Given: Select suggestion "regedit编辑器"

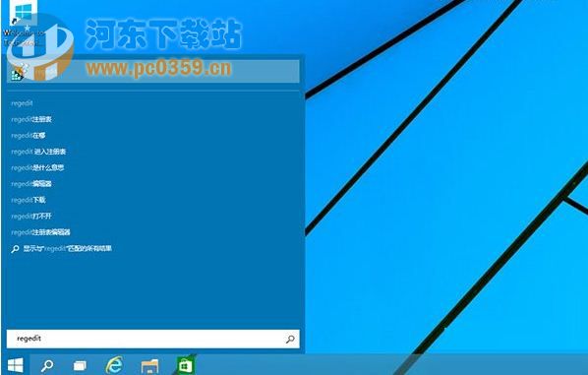Looking at the screenshot, I should pos(31,184).
